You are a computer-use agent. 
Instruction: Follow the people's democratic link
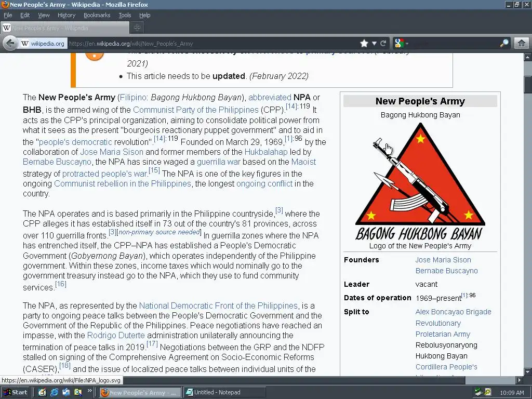point(75,142)
